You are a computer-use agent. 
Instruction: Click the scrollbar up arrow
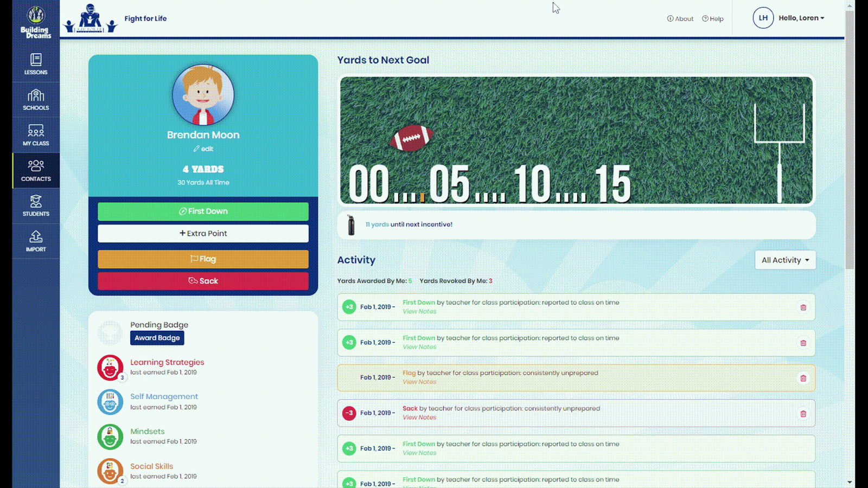(850, 5)
